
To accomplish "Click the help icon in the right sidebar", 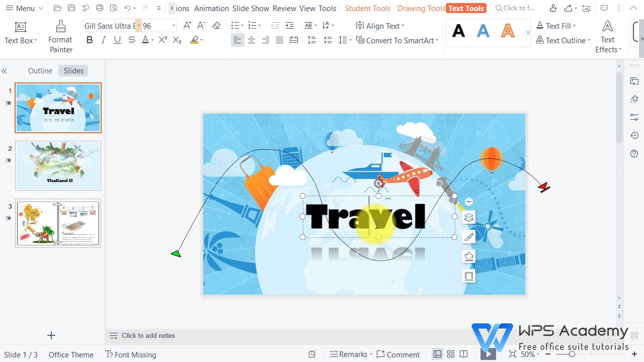I will point(634,154).
